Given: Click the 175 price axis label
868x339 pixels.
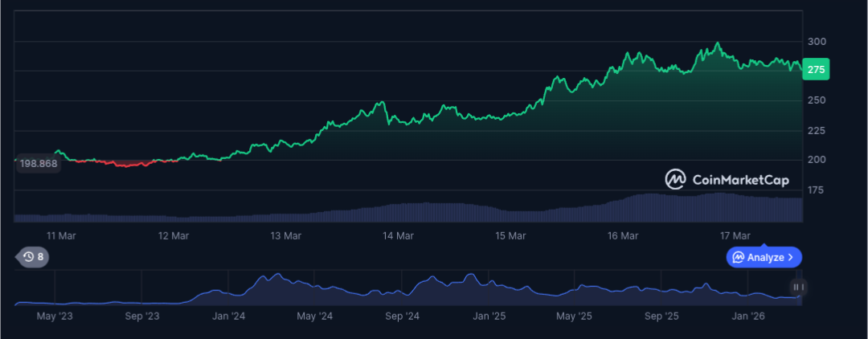Looking at the screenshot, I should click(x=817, y=190).
